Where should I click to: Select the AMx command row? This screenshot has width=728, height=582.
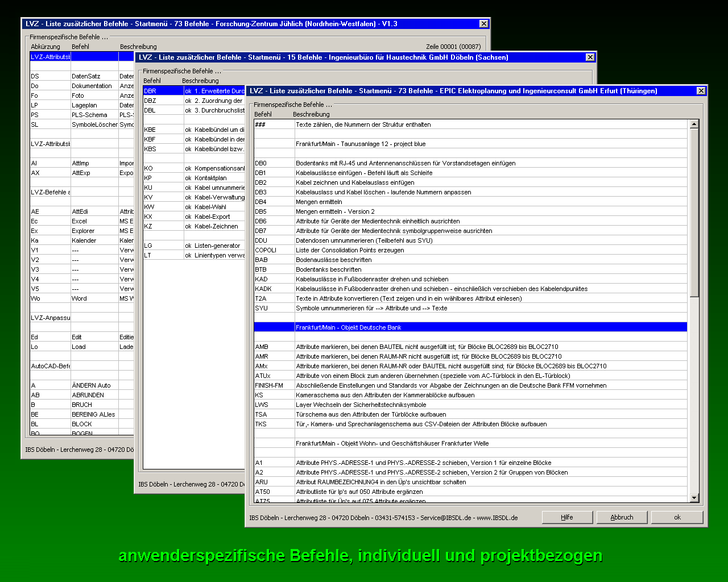[470, 366]
